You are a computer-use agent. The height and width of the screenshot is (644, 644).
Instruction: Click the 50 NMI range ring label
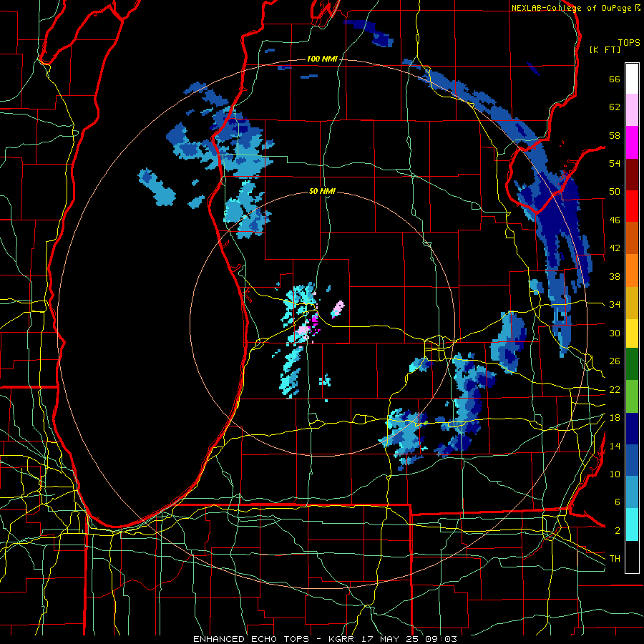coord(322,191)
